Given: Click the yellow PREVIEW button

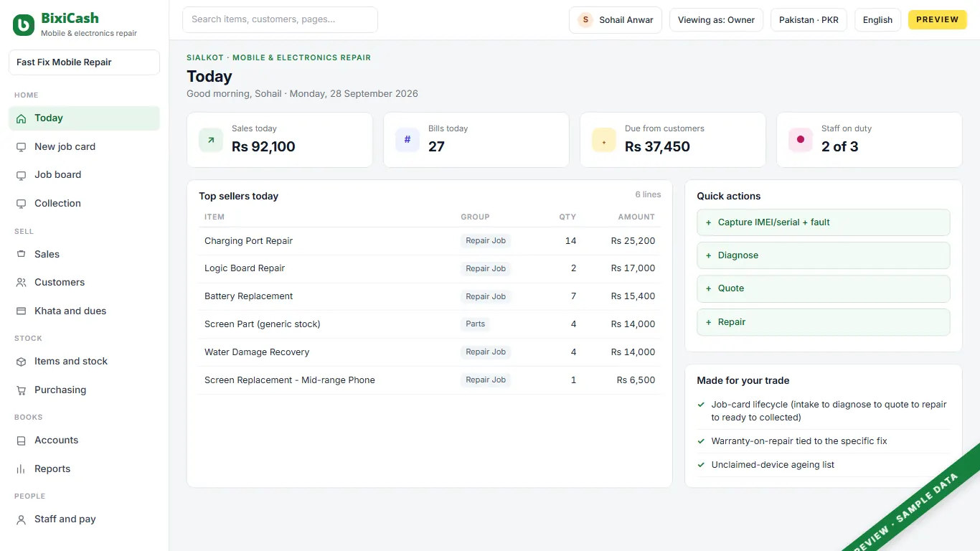Looking at the screenshot, I should point(937,19).
